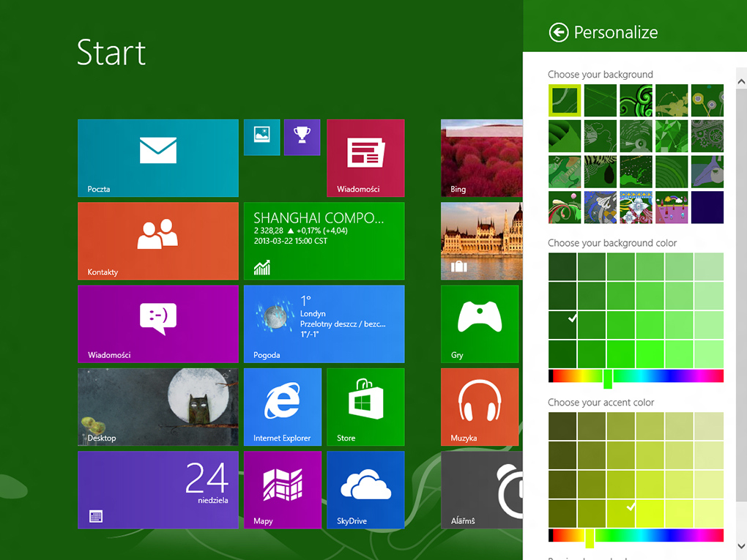Image resolution: width=747 pixels, height=560 pixels.
Task: Open the Gry Xbox tile
Action: [479, 324]
